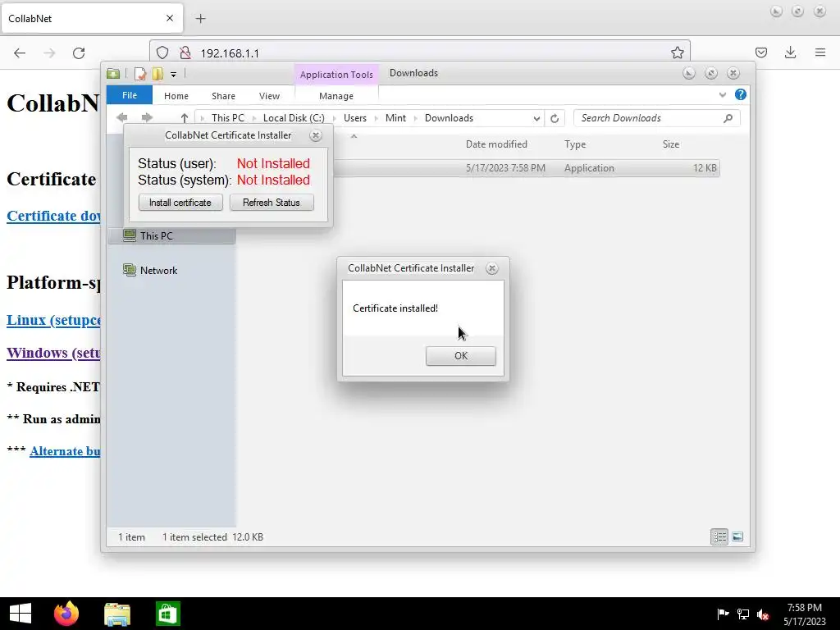Click the Linux setup link
Image resolution: width=840 pixels, height=630 pixels.
53,321
